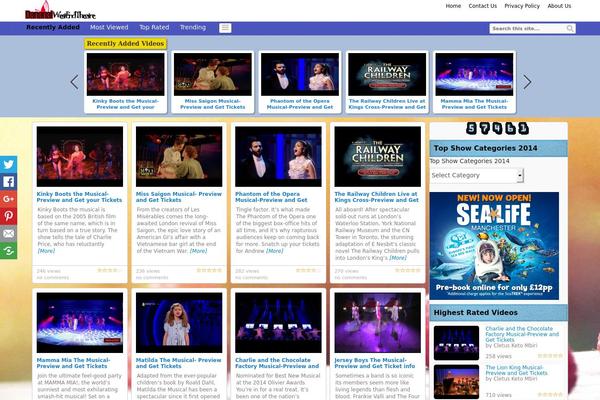Open Miss Saigon Musical title link in the grid
Image resolution: width=600 pixels, height=400 pixels.
click(179, 197)
